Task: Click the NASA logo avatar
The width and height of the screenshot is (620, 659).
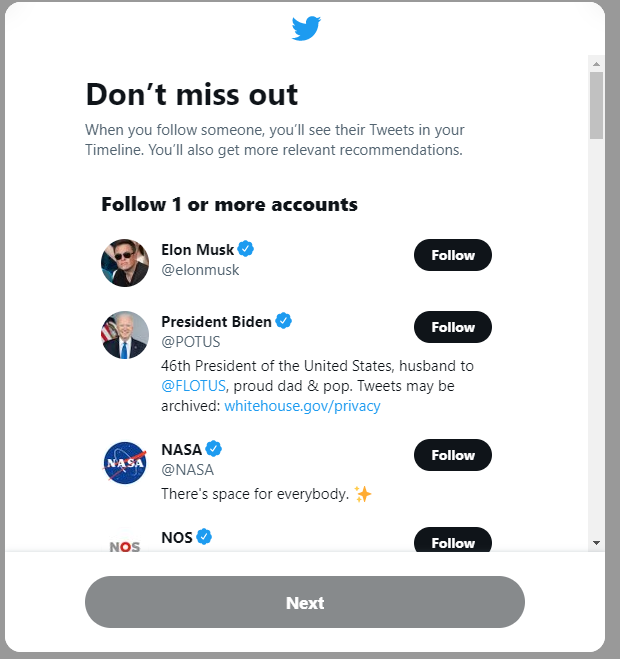Action: tap(125, 463)
